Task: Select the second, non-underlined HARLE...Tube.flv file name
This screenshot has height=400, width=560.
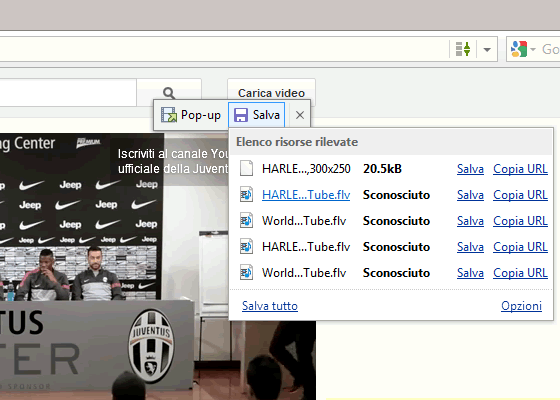Action: pyautogui.click(x=306, y=247)
